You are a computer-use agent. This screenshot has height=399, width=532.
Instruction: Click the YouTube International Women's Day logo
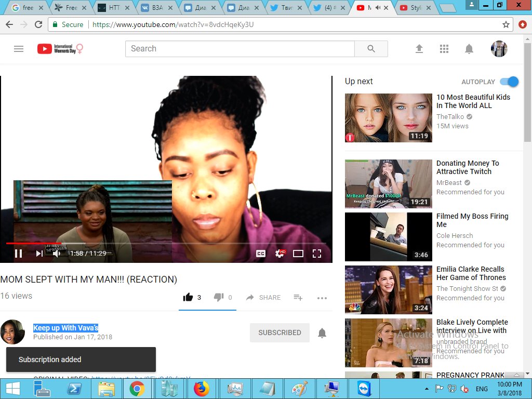coord(60,49)
